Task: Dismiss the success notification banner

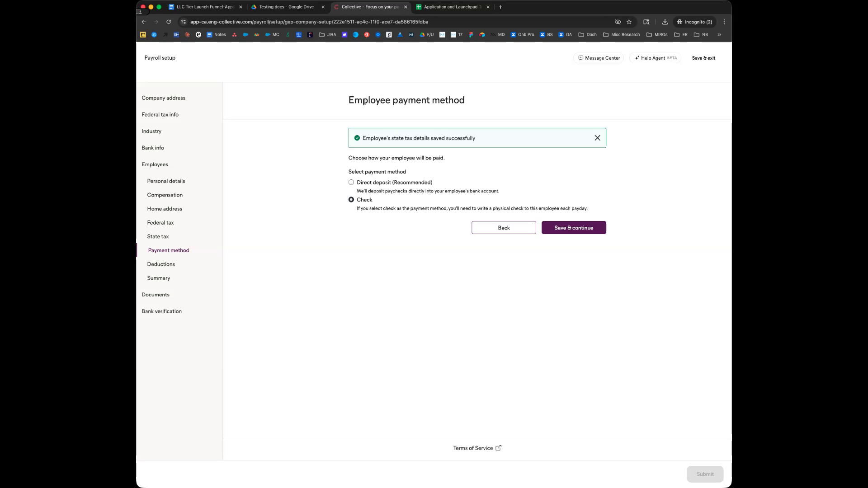Action: (x=597, y=138)
